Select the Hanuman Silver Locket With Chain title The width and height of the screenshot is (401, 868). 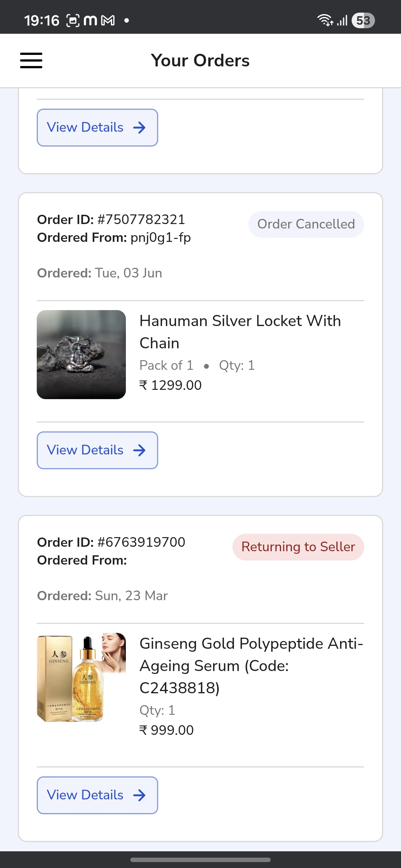(x=240, y=332)
